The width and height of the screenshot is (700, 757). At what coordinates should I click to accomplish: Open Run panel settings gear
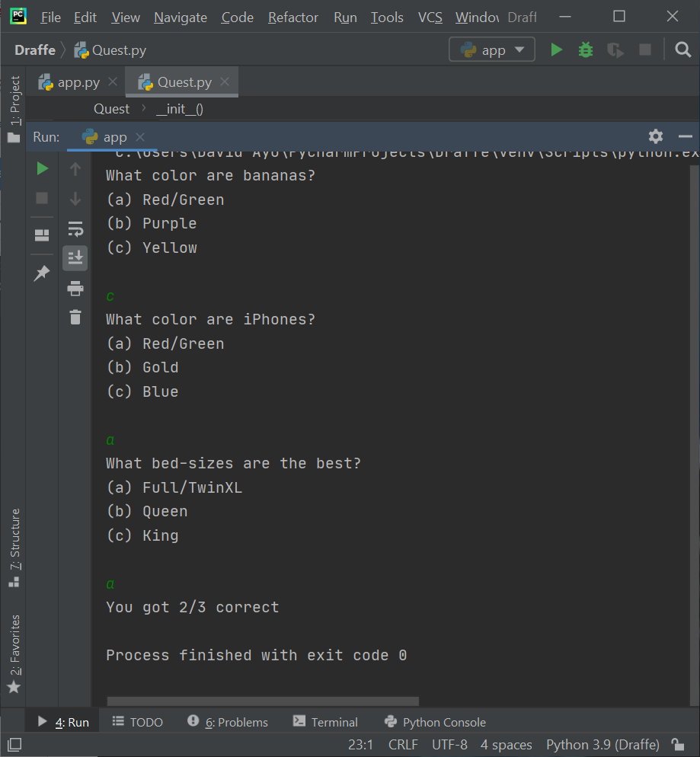coord(656,136)
